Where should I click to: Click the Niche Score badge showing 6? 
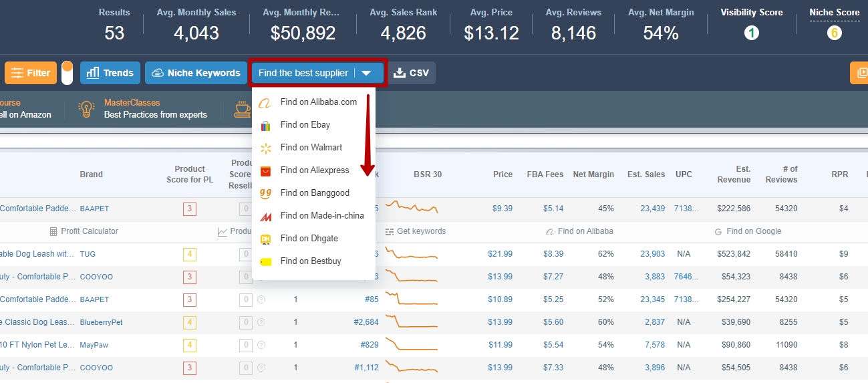tap(835, 33)
